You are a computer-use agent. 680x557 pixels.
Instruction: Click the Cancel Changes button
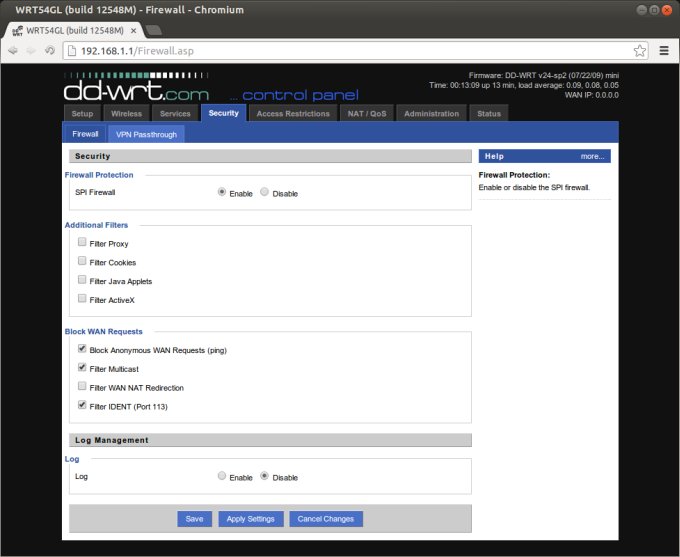pyautogui.click(x=326, y=519)
